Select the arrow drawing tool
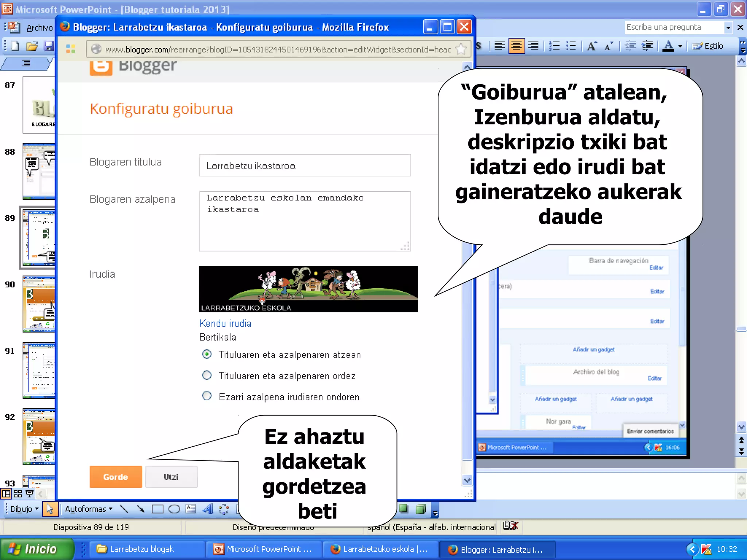 pos(141,509)
